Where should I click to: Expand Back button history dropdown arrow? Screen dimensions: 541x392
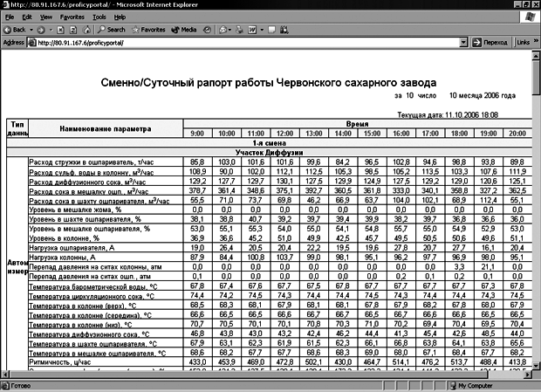tap(31, 30)
